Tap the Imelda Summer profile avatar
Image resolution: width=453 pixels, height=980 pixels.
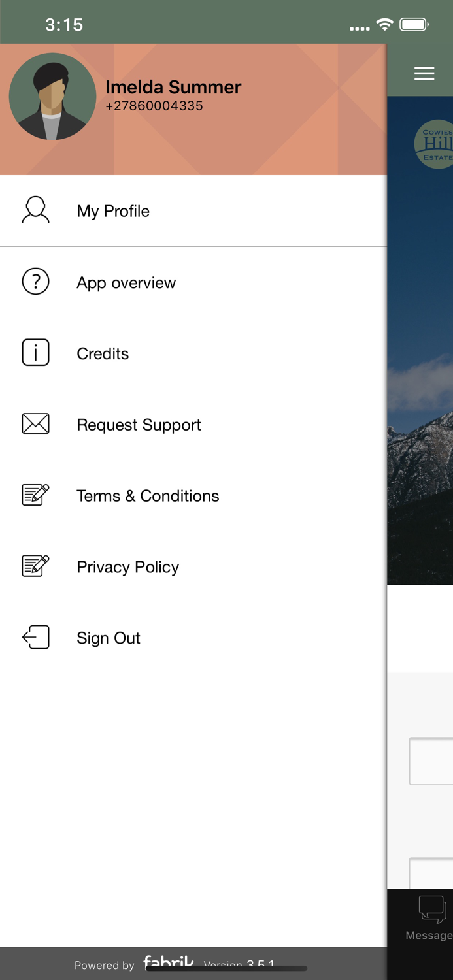[52, 97]
